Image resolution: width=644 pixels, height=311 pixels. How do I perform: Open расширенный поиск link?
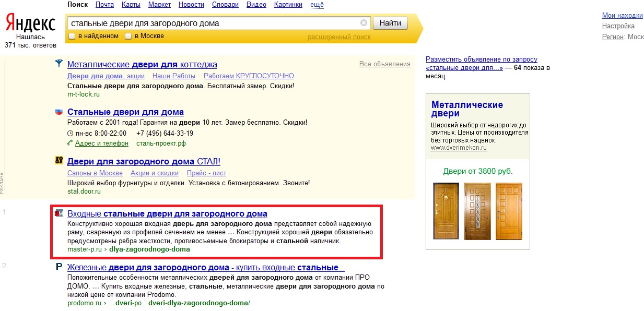pyautogui.click(x=339, y=37)
